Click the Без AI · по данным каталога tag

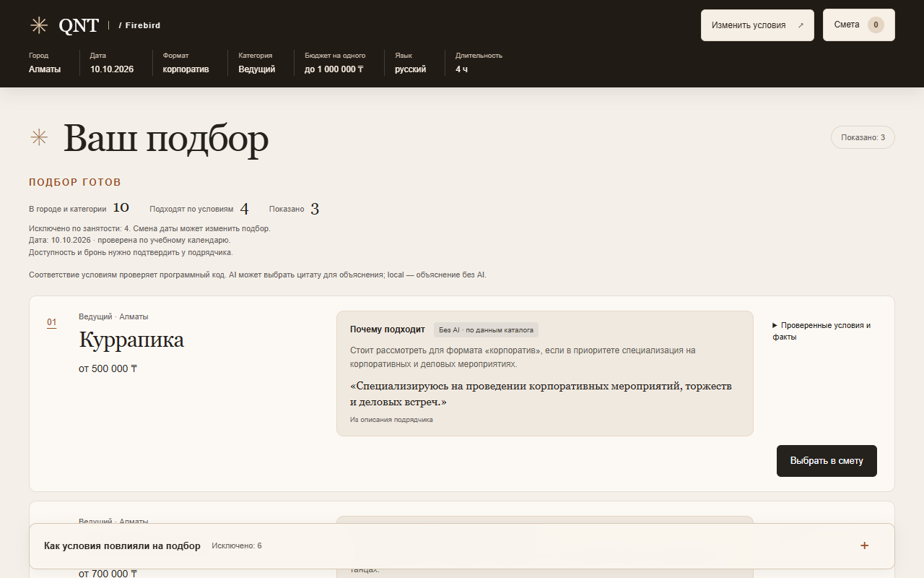click(x=486, y=329)
